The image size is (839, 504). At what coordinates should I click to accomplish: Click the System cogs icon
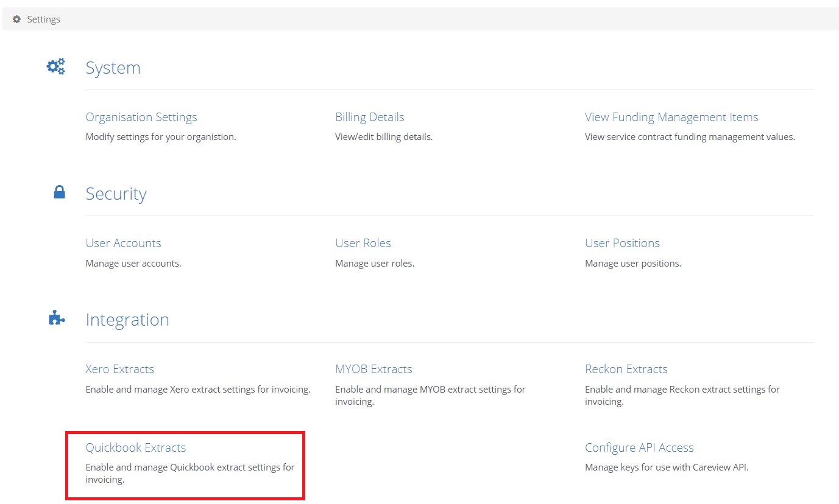(x=56, y=66)
